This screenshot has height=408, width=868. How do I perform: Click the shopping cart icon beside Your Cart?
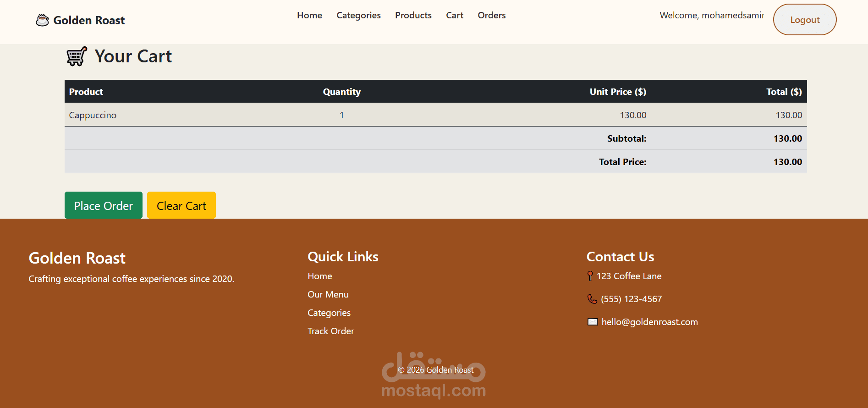pyautogui.click(x=77, y=56)
